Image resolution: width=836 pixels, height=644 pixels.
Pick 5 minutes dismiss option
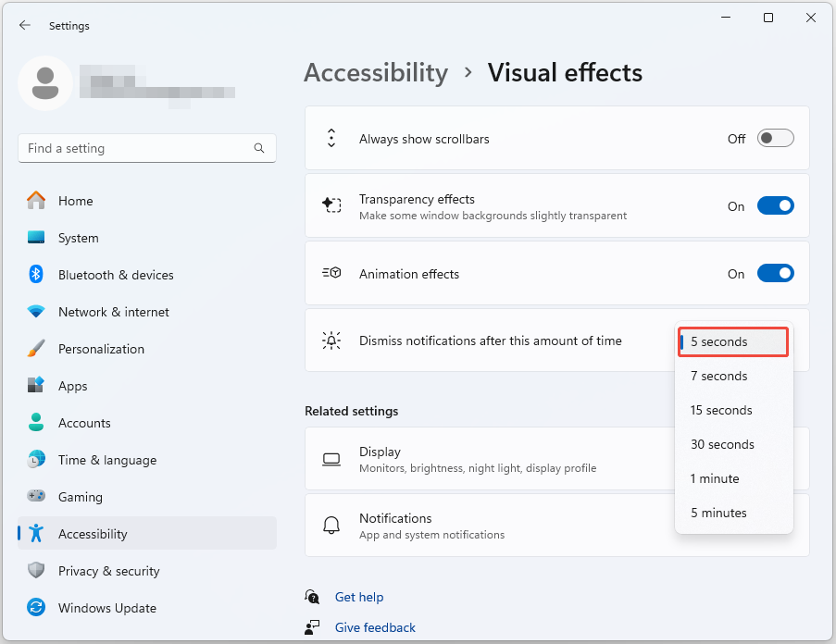point(718,513)
